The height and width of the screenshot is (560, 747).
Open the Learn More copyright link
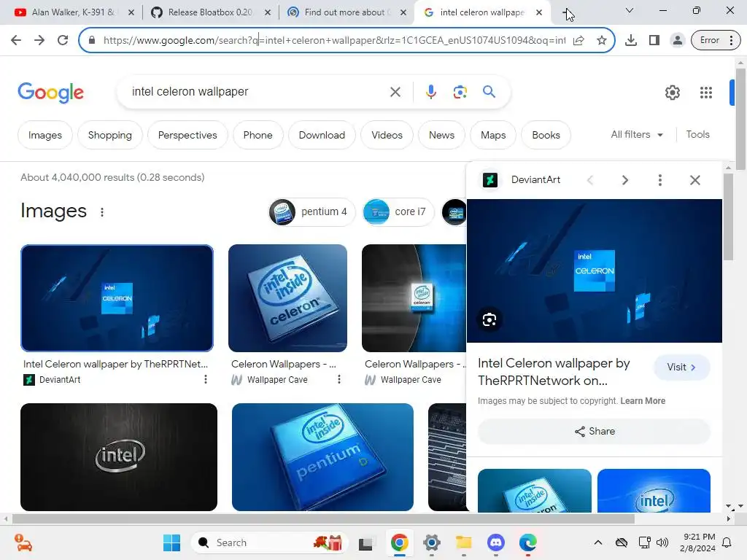tap(643, 401)
